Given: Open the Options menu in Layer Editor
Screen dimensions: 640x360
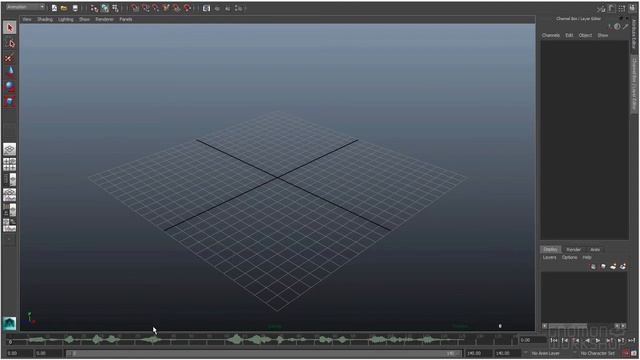Looking at the screenshot, I should (569, 258).
